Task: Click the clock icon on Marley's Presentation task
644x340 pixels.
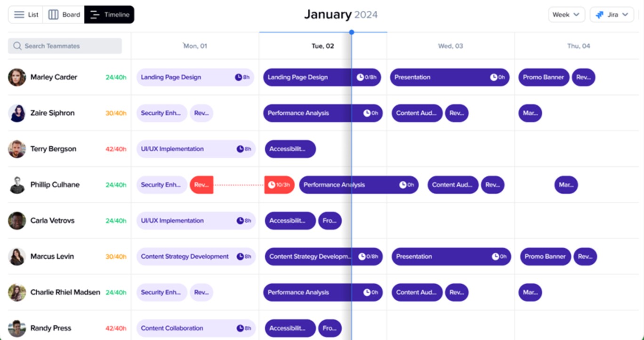Action: click(x=494, y=77)
